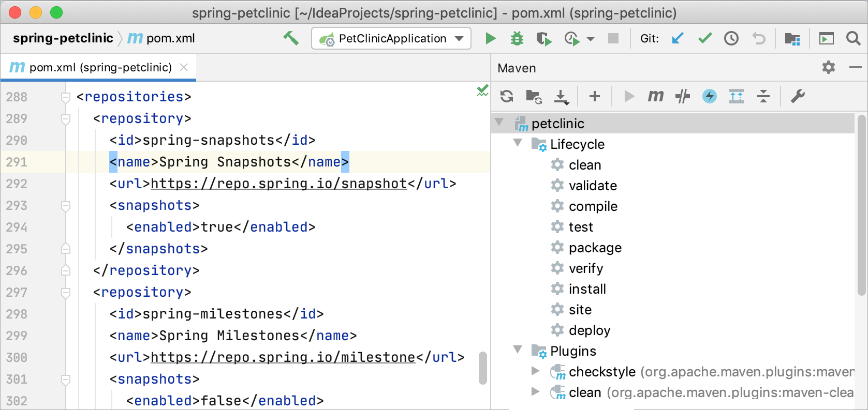Execute Maven goal 'm' icon
This screenshot has width=868, height=410.
click(x=656, y=96)
